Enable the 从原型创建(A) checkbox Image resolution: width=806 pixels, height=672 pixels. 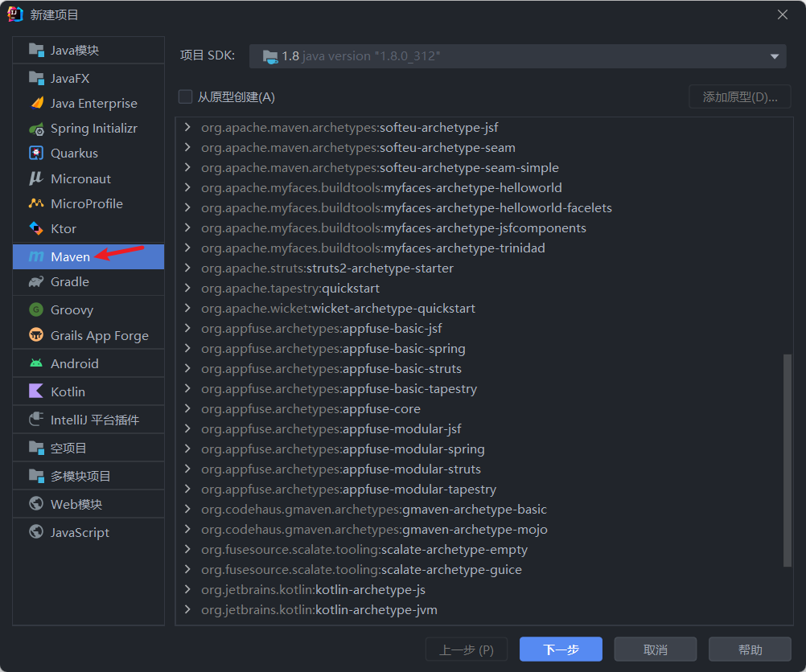point(185,96)
